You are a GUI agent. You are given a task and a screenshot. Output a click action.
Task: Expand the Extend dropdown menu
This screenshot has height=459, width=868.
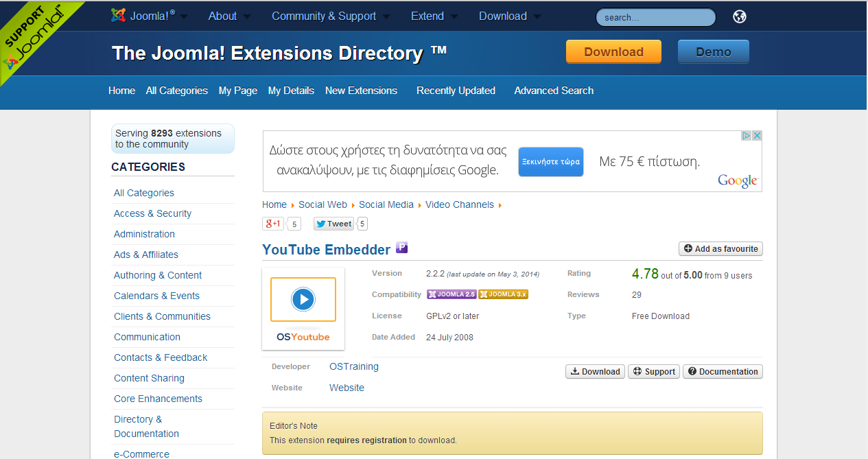coord(454,16)
